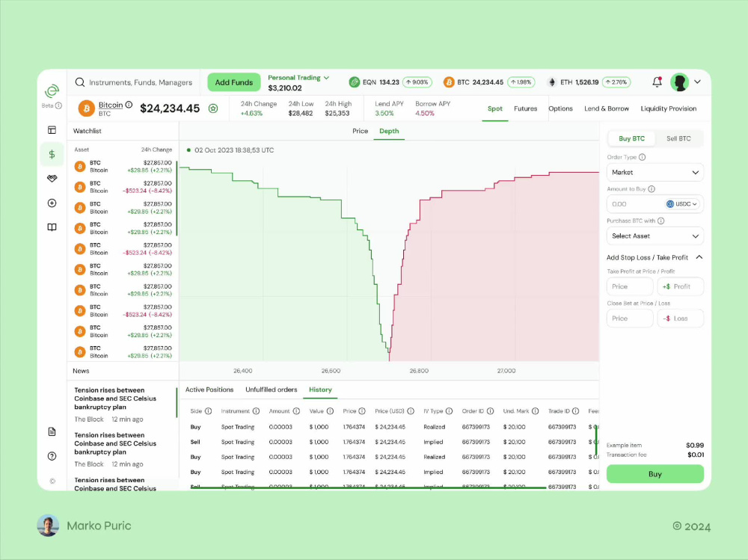The height and width of the screenshot is (560, 748).
Task: Open the Personal Trading account dropdown
Action: point(298,77)
